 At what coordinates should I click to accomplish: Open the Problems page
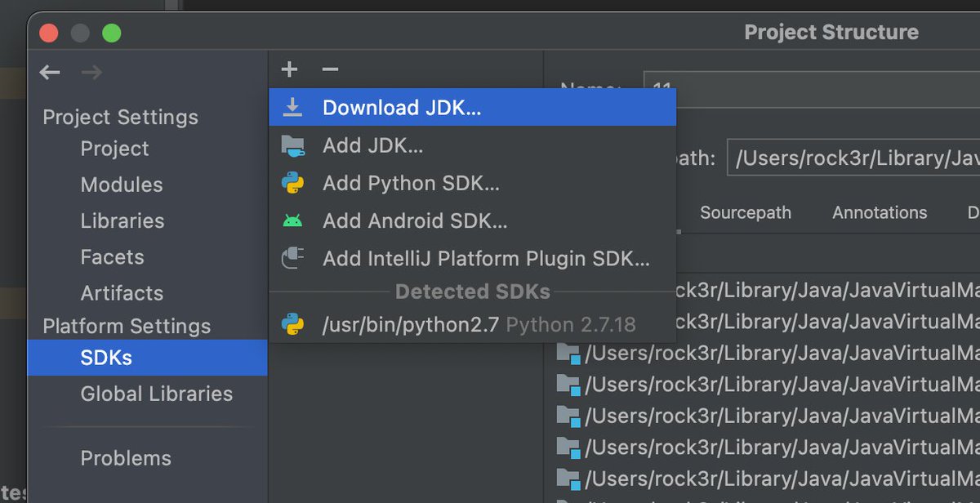tap(126, 458)
